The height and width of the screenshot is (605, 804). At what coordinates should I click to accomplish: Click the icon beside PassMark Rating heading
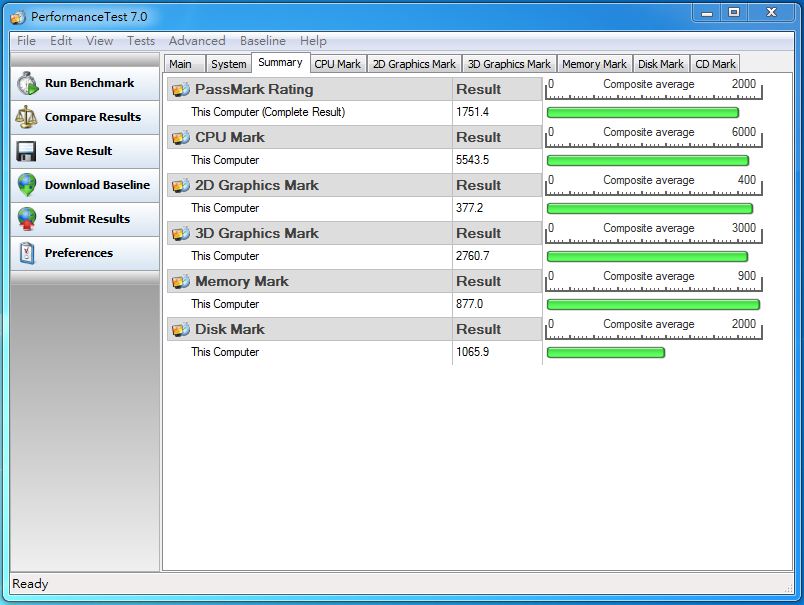pos(180,90)
